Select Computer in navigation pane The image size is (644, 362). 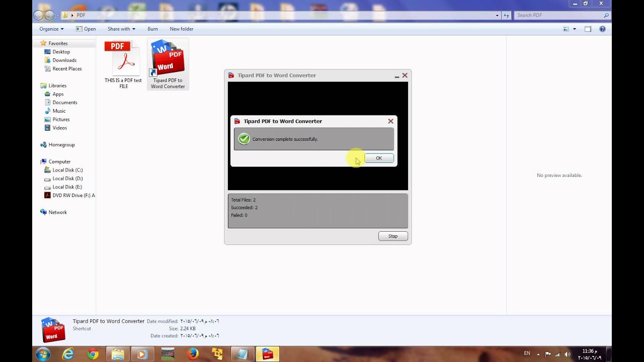[x=59, y=162]
